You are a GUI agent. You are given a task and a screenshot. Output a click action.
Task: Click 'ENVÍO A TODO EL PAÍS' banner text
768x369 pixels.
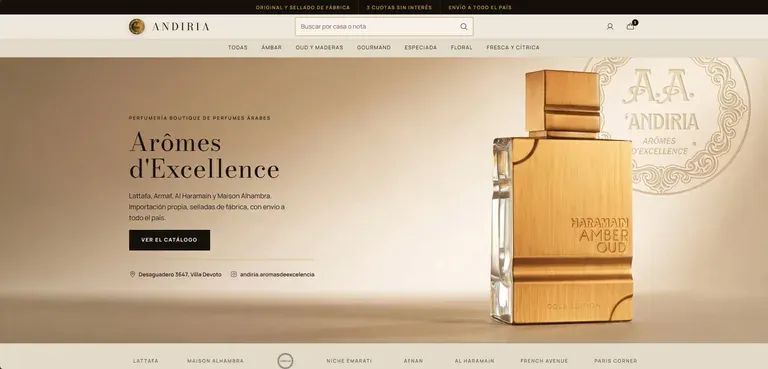[x=480, y=7]
